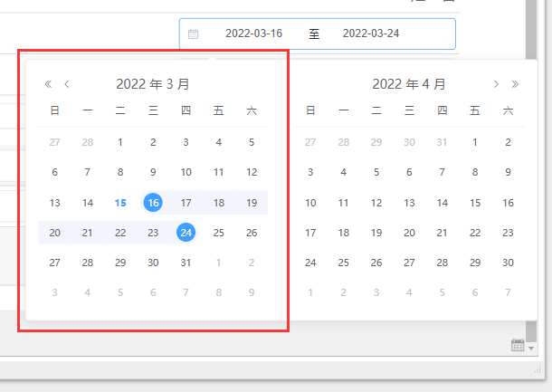This screenshot has height=392, width=552.
Task: Pick April 30 in right calendar
Action: click(x=508, y=263)
